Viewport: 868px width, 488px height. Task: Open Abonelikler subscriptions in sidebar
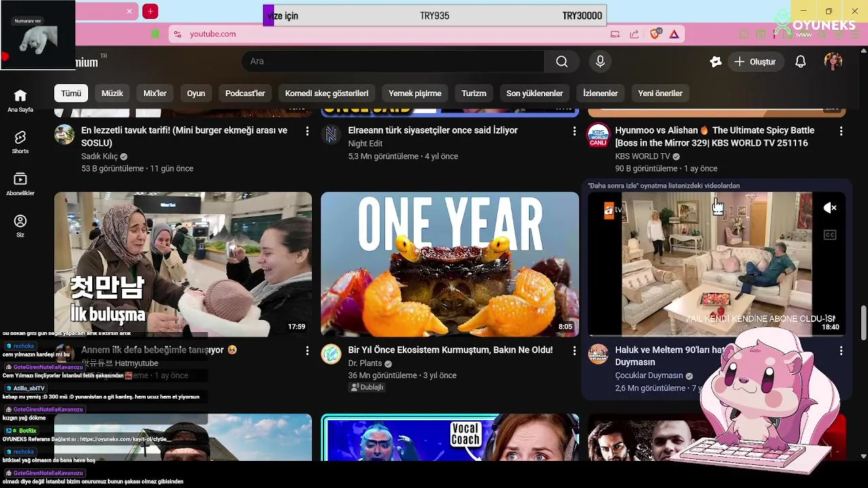[20, 184]
